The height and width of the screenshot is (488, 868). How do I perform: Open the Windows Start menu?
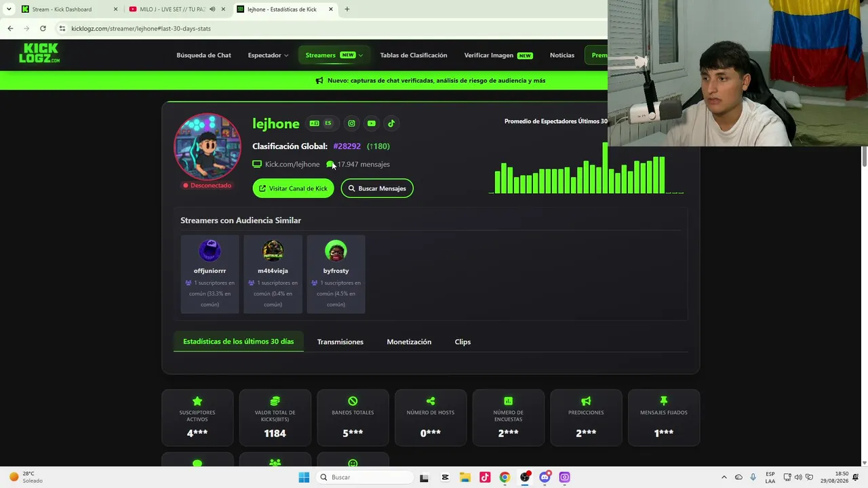pos(304,477)
